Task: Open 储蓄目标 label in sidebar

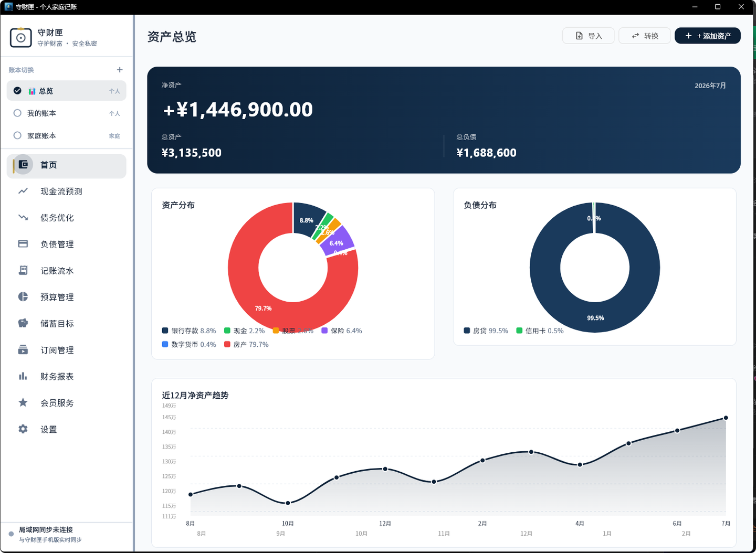Action: point(57,324)
